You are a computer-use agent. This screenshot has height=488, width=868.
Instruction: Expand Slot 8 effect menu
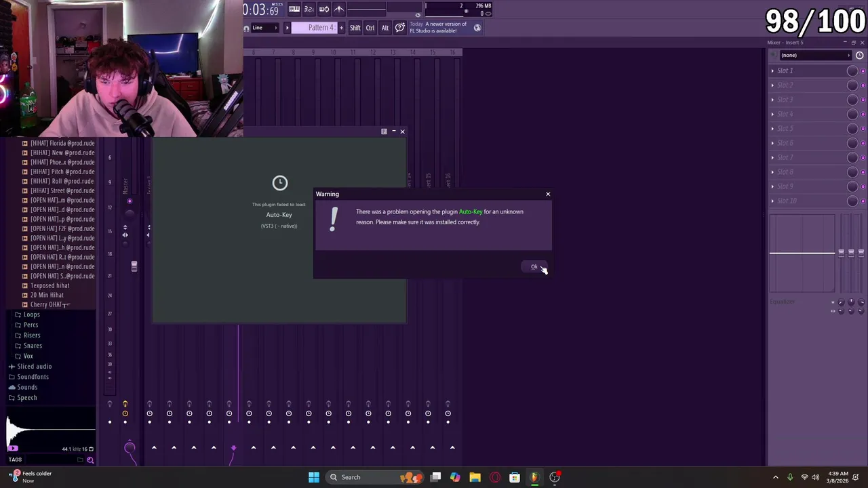pyautogui.click(x=772, y=171)
